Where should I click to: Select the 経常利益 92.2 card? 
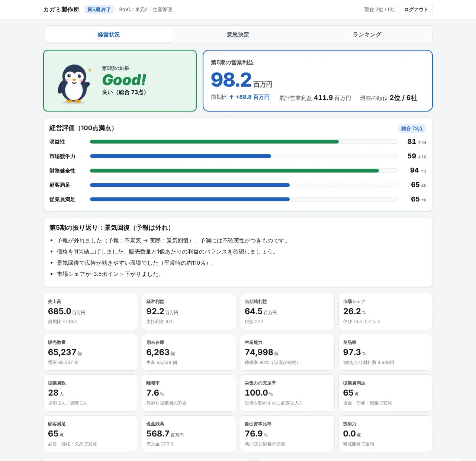(189, 312)
